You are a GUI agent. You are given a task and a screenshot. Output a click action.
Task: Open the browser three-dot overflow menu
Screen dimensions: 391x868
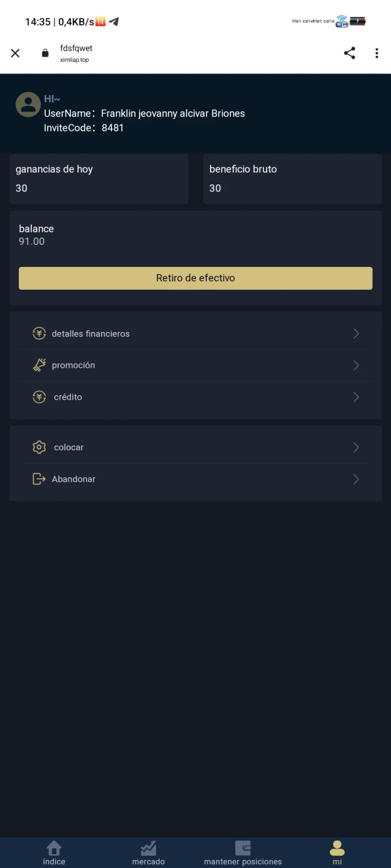tap(377, 53)
